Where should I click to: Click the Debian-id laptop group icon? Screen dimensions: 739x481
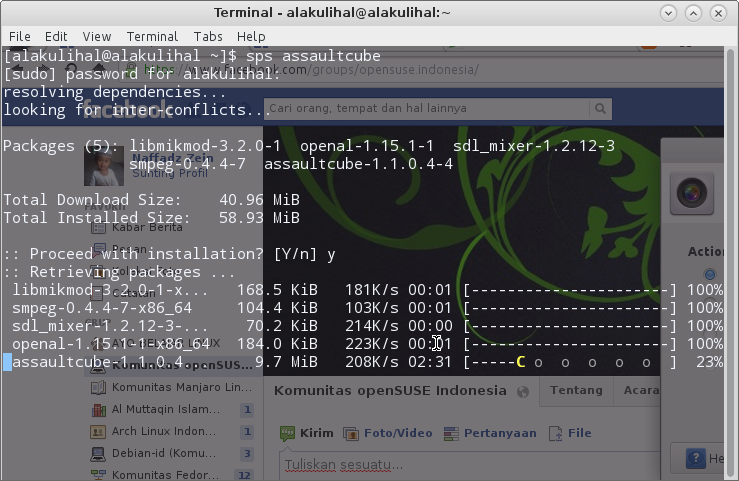click(98, 454)
